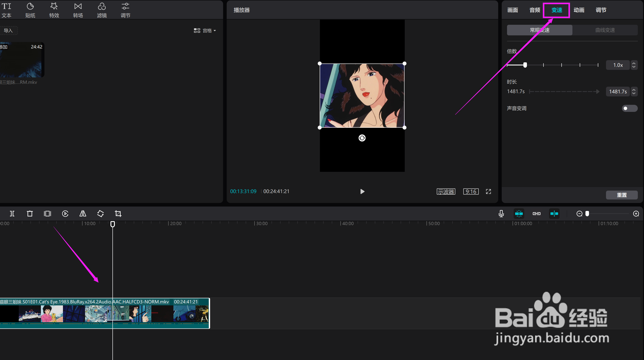Click the imported mkv media thumbnail
Viewport: 644px width, 360px height.
[22, 60]
